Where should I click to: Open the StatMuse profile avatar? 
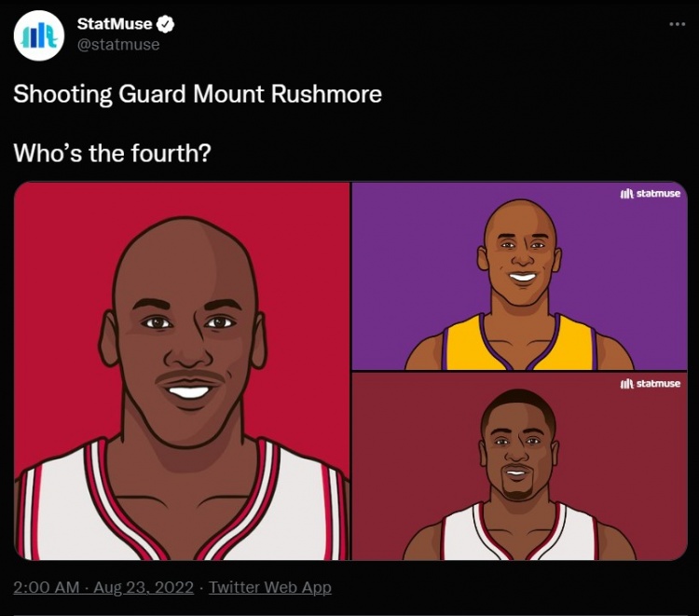pyautogui.click(x=39, y=35)
